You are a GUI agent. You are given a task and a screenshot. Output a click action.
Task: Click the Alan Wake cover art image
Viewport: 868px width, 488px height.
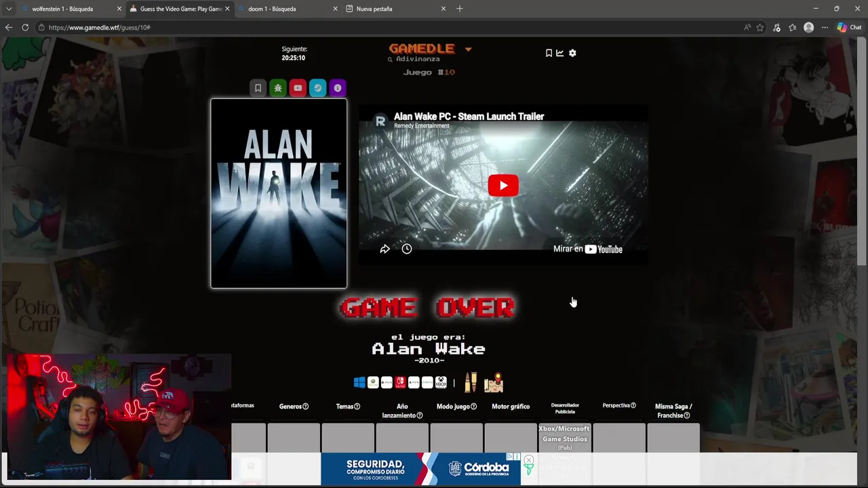[279, 194]
